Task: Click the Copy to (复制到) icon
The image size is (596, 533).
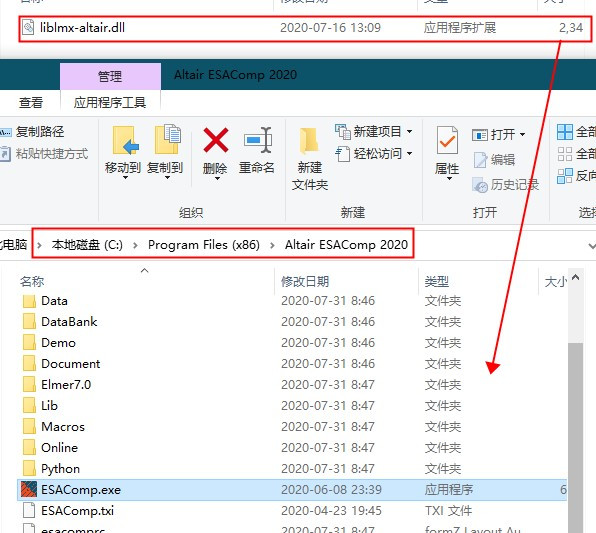Action: [x=168, y=139]
